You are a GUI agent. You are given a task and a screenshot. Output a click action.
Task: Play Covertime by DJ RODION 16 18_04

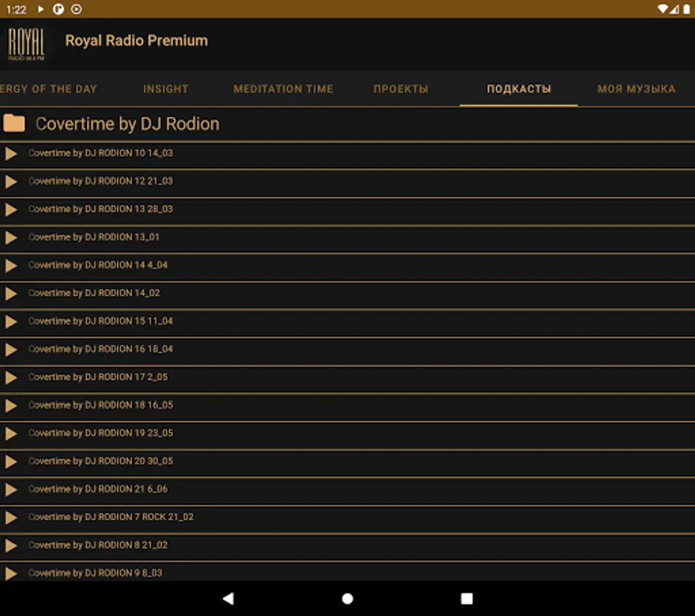click(11, 350)
